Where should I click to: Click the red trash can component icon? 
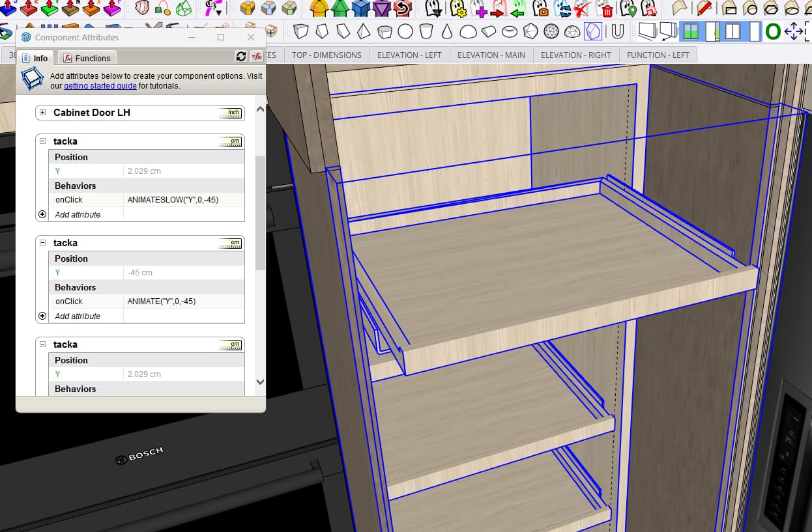(x=607, y=10)
